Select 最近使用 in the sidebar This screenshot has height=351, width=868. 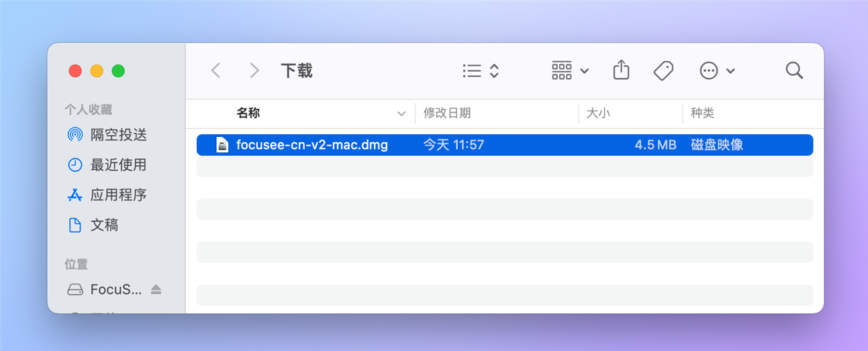tap(107, 165)
